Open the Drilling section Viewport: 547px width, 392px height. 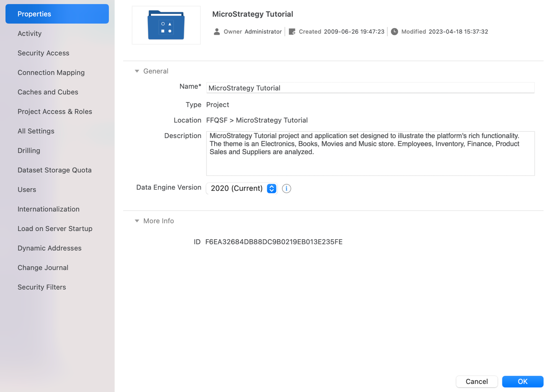(x=29, y=151)
